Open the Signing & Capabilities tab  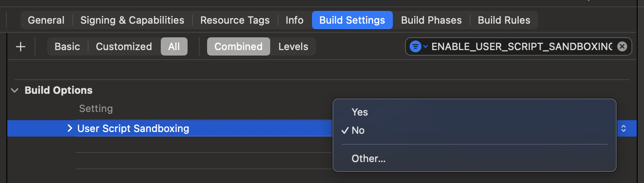(x=132, y=20)
